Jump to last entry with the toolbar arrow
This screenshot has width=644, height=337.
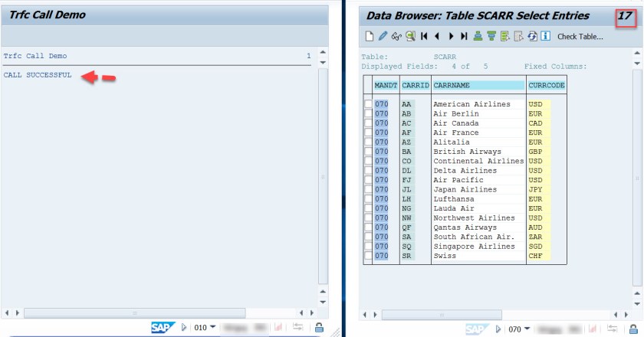point(464,36)
